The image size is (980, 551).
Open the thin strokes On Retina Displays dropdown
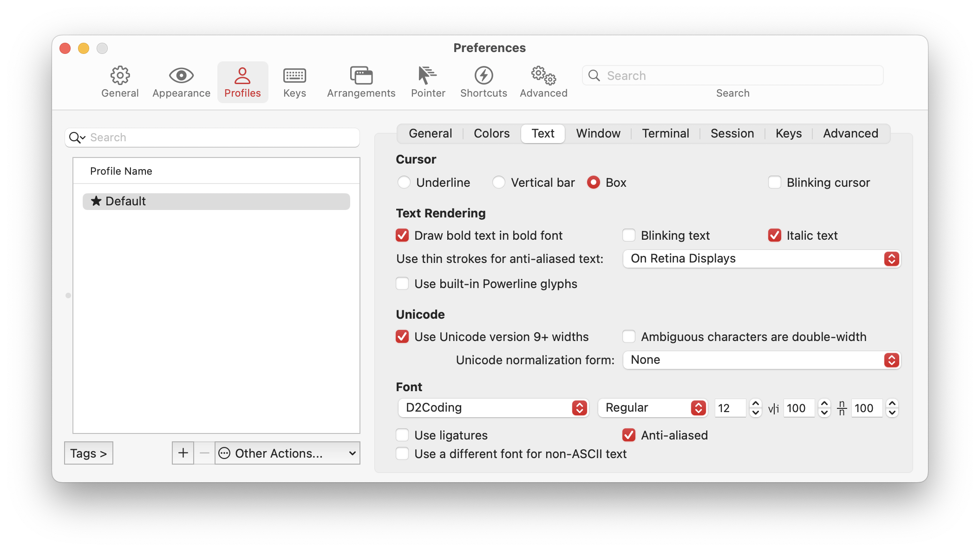(762, 259)
